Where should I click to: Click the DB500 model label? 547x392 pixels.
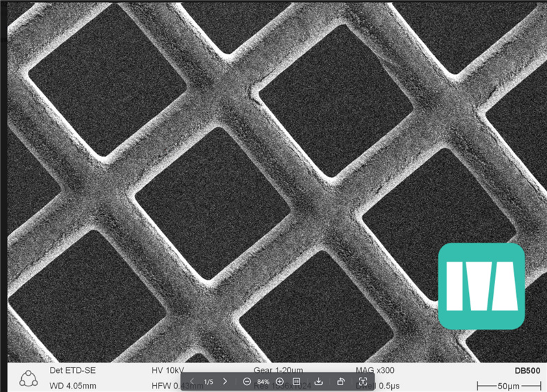527,370
